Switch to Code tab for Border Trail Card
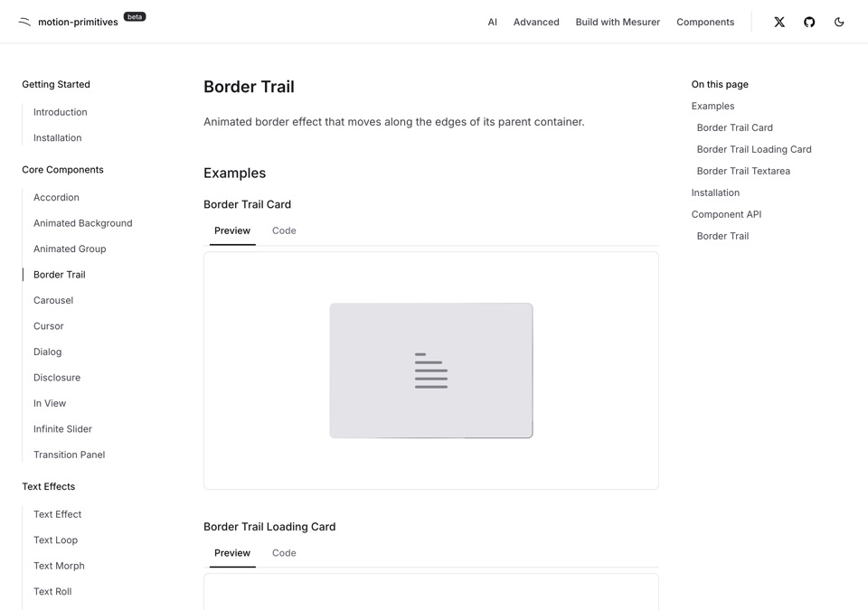 click(284, 230)
